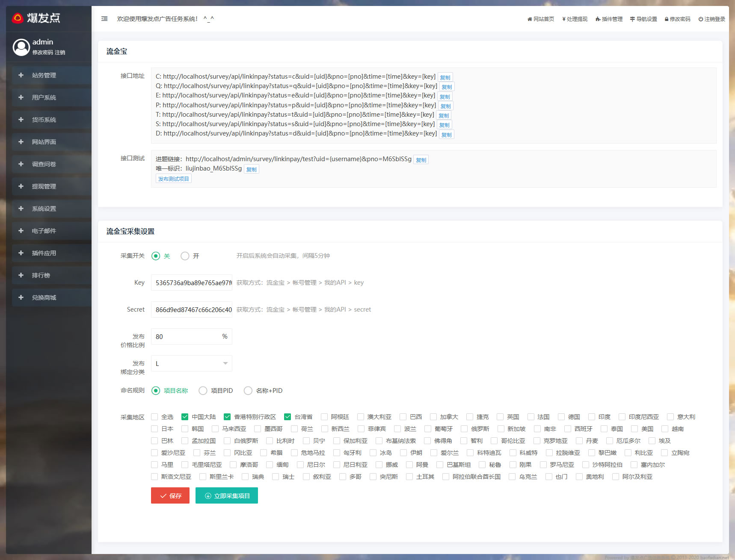Turn on the 采集开关 radio 开

[x=185, y=256]
